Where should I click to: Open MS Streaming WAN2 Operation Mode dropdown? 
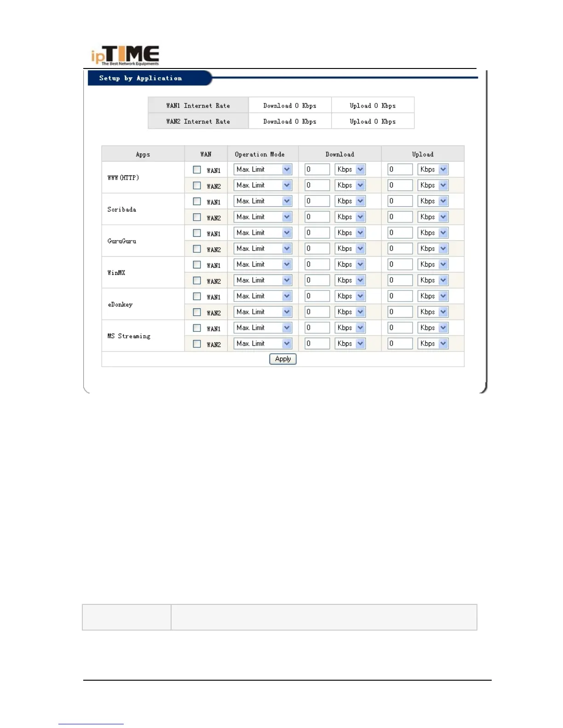pos(263,344)
